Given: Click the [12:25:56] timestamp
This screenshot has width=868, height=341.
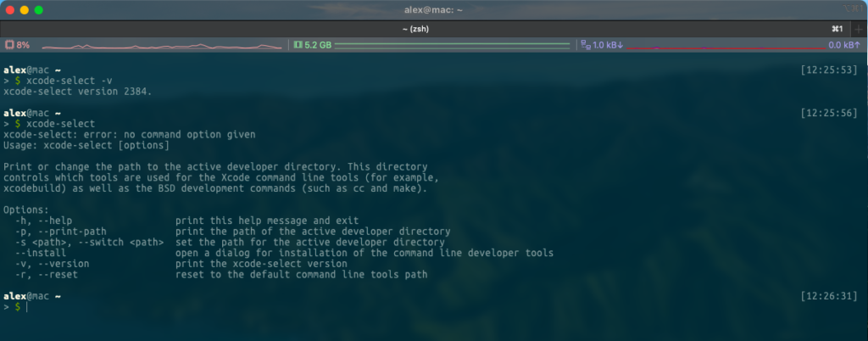Looking at the screenshot, I should click(x=829, y=113).
